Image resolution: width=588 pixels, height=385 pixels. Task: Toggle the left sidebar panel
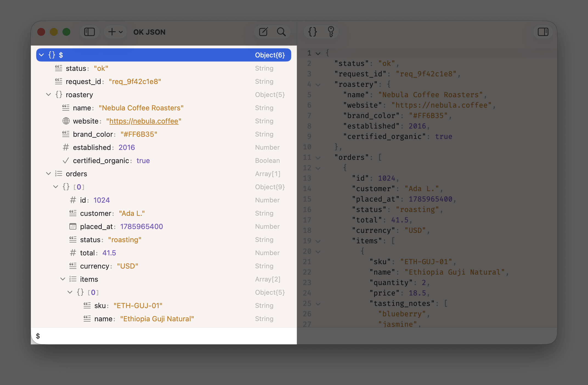89,32
